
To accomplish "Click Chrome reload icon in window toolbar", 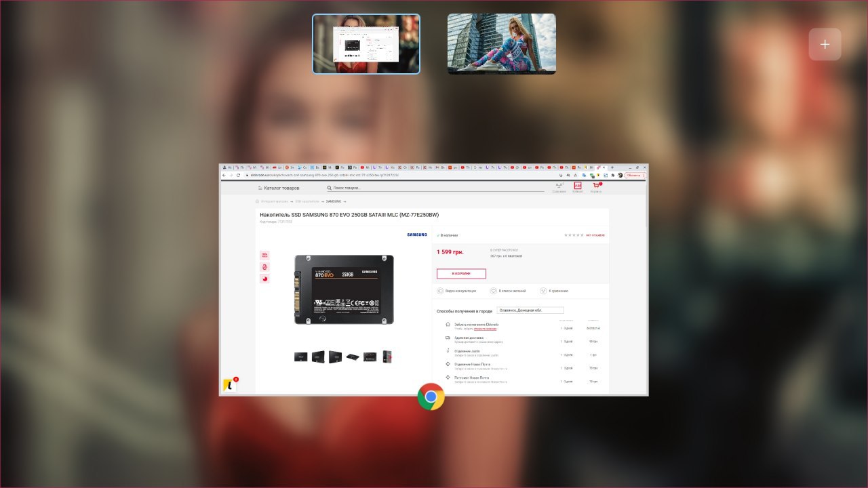I will point(238,175).
